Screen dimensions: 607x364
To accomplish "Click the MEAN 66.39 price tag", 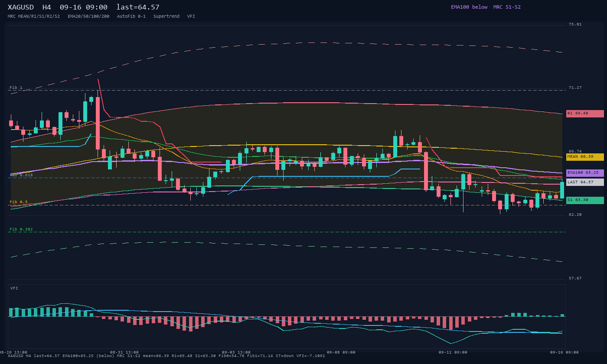I will coord(585,157).
